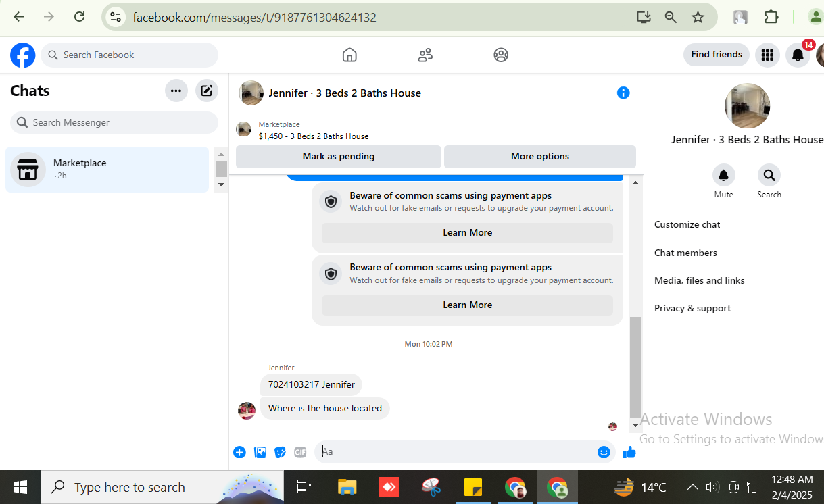This screenshot has width=824, height=504.
Task: Click the install app icon in address bar
Action: [644, 17]
